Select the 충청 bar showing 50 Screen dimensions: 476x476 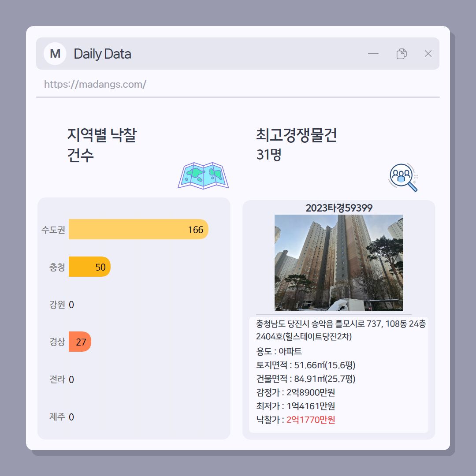pyautogui.click(x=89, y=267)
